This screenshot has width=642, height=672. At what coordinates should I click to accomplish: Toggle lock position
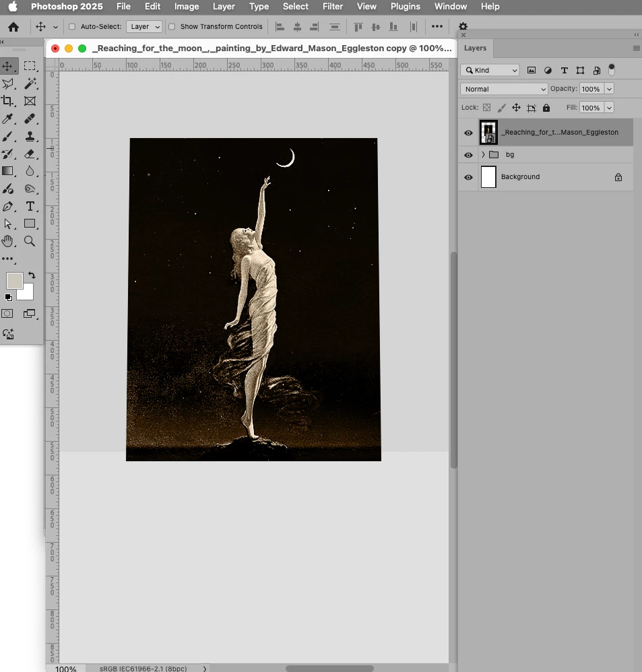click(x=516, y=108)
